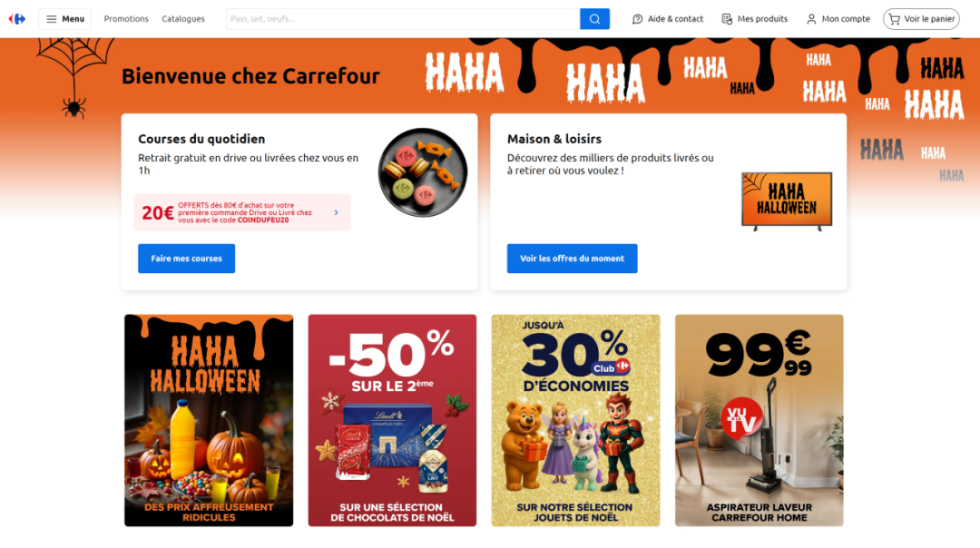This screenshot has width=980, height=548.
Task: Expand the 20€ offer chevron arrow
Action: tap(337, 212)
